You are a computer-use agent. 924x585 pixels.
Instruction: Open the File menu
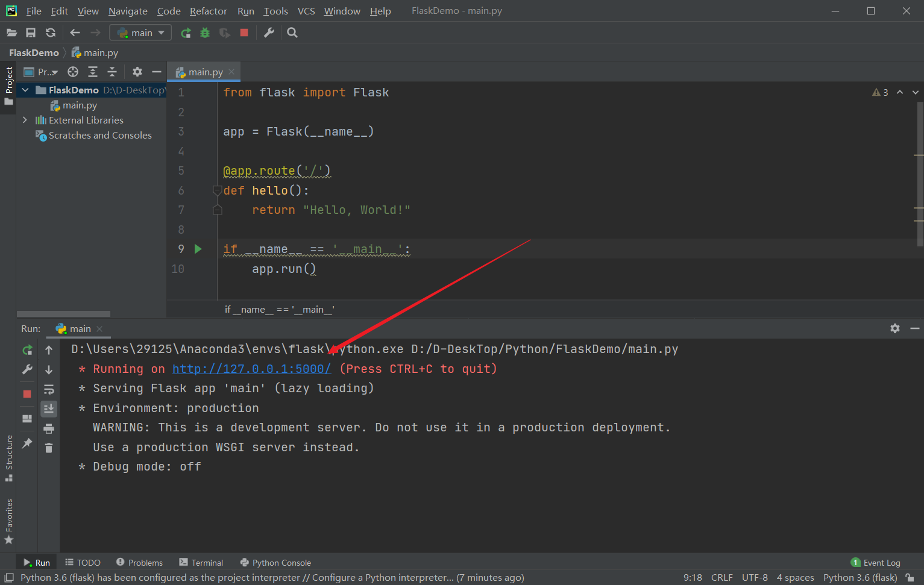point(34,11)
